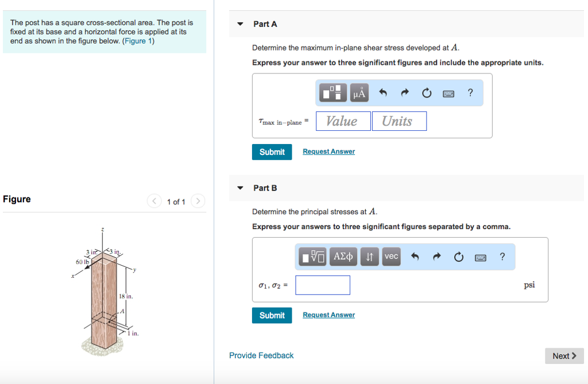Open the next figure with the right chevron
Viewport: 588px width, 384px height.
coord(198,201)
